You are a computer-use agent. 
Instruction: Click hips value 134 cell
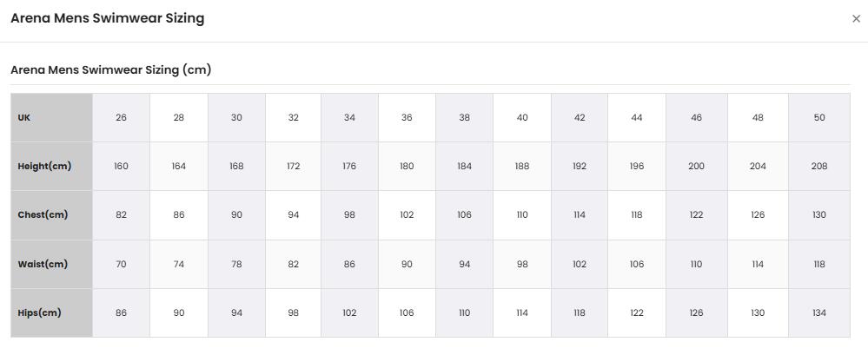[x=819, y=313]
